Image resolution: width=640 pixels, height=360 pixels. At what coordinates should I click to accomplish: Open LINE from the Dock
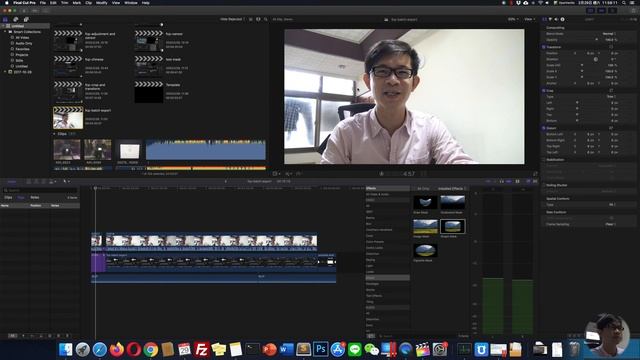(355, 349)
